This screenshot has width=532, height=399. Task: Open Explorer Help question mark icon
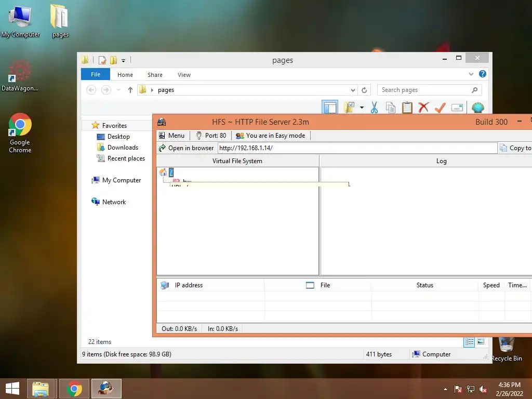tap(483, 74)
